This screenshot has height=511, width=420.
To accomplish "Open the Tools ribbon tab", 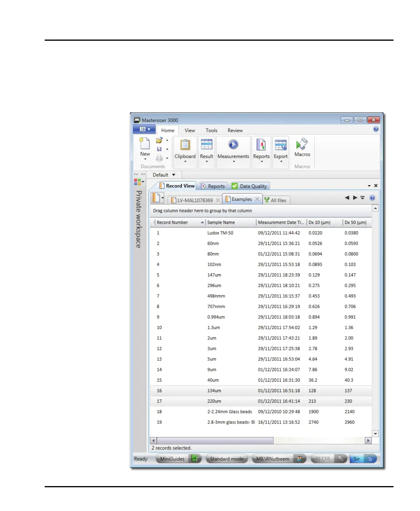I will click(212, 130).
